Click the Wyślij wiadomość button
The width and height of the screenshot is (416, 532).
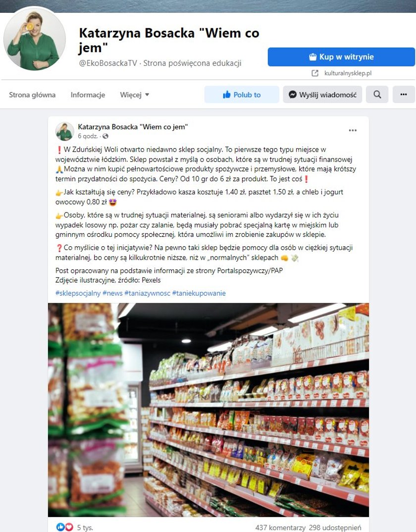pyautogui.click(x=322, y=95)
